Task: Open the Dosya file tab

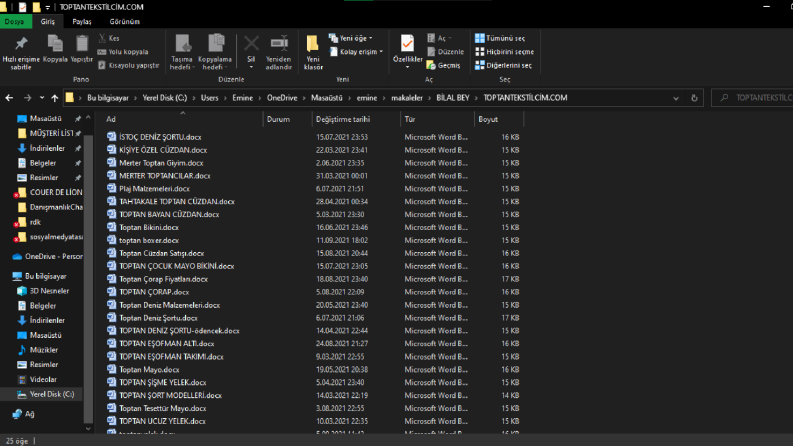Action: (15, 22)
